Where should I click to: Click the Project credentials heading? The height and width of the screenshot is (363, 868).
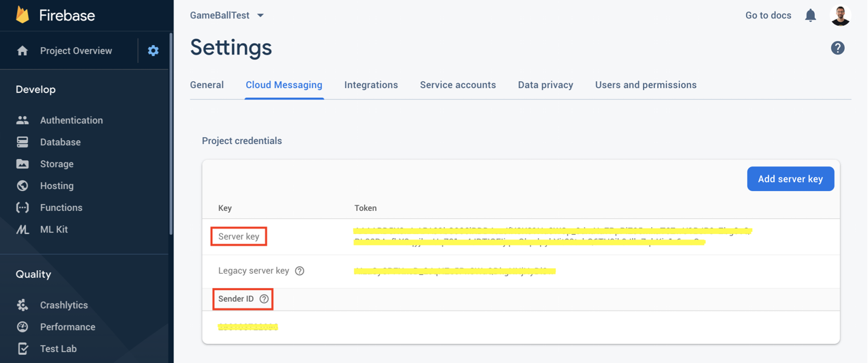point(241,141)
